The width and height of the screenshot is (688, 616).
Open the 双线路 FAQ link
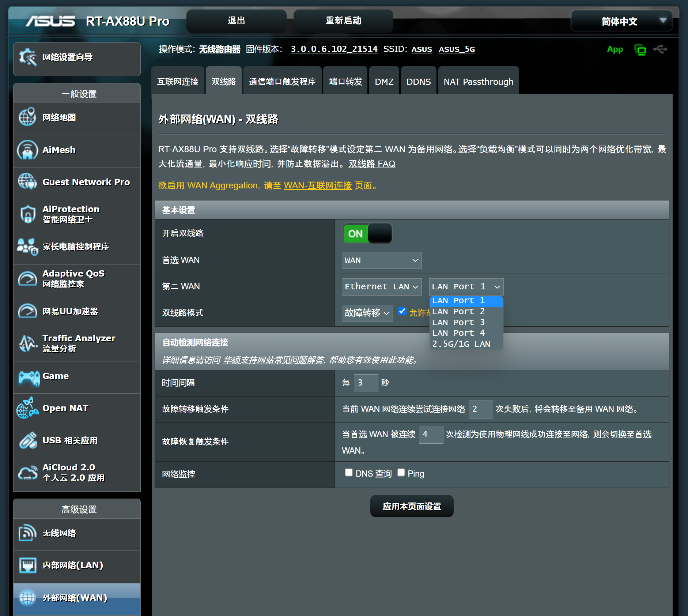(x=372, y=164)
